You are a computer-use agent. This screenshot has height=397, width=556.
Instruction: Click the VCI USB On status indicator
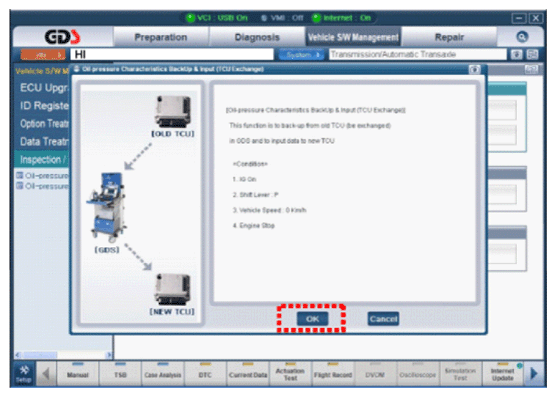pos(217,18)
